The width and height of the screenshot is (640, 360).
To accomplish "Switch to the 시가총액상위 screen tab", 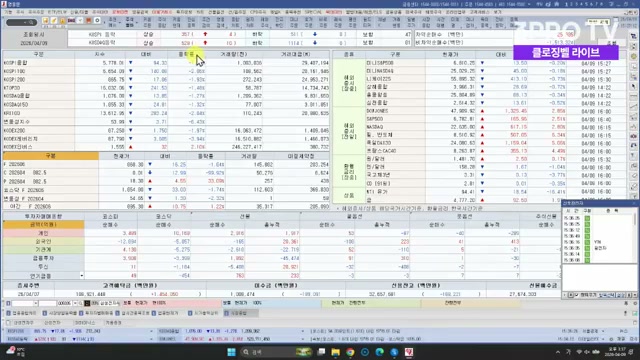I will tap(203, 313).
